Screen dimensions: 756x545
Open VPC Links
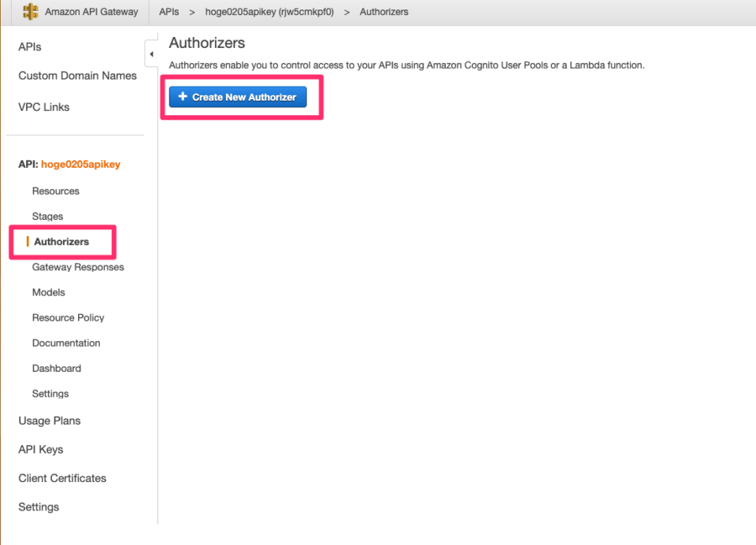pyautogui.click(x=43, y=106)
